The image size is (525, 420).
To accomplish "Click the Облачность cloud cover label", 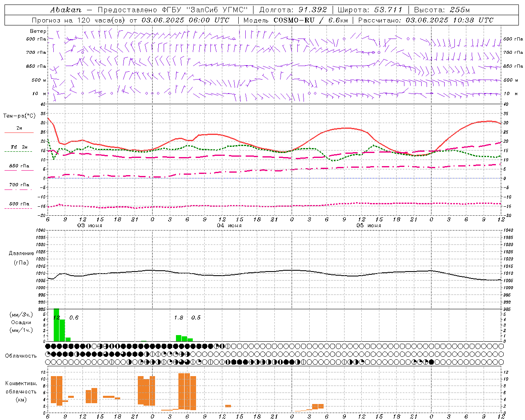I will click(21, 356).
